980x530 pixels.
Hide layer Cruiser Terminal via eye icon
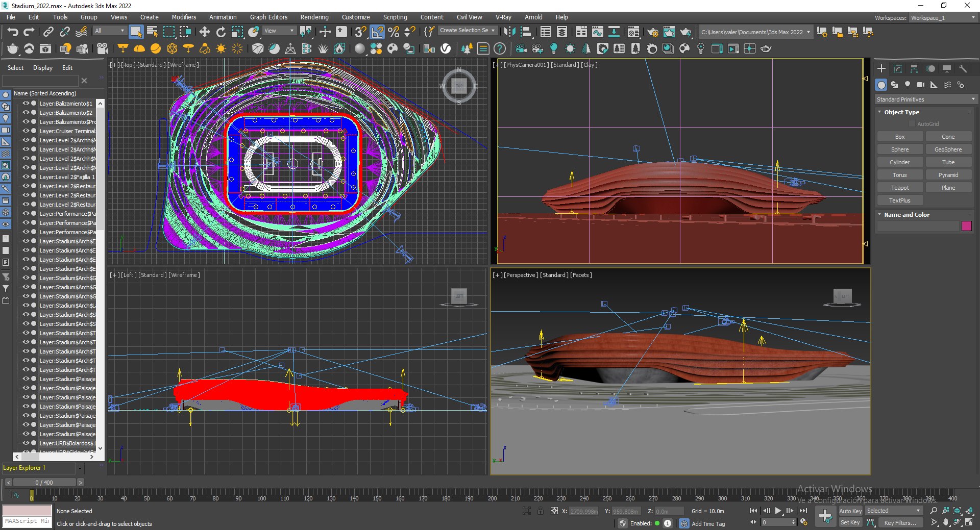26,131
